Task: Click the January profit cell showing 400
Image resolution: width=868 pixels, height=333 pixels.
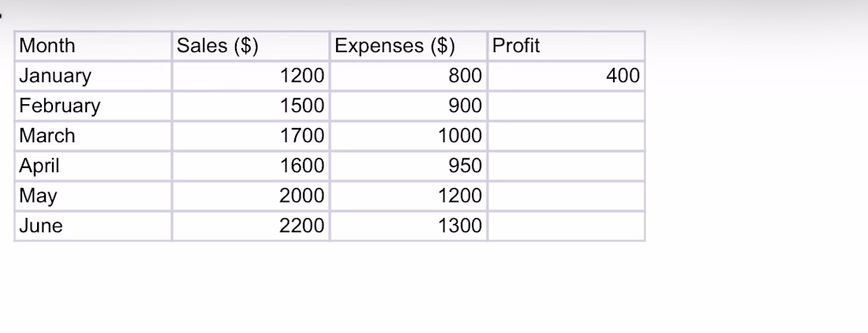Action: click(x=567, y=76)
